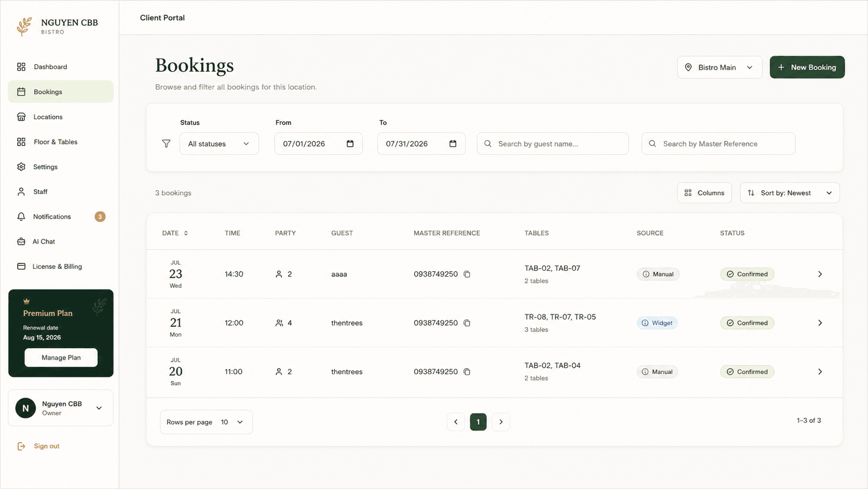Click the Master Reference column header
868x489 pixels.
tap(447, 233)
